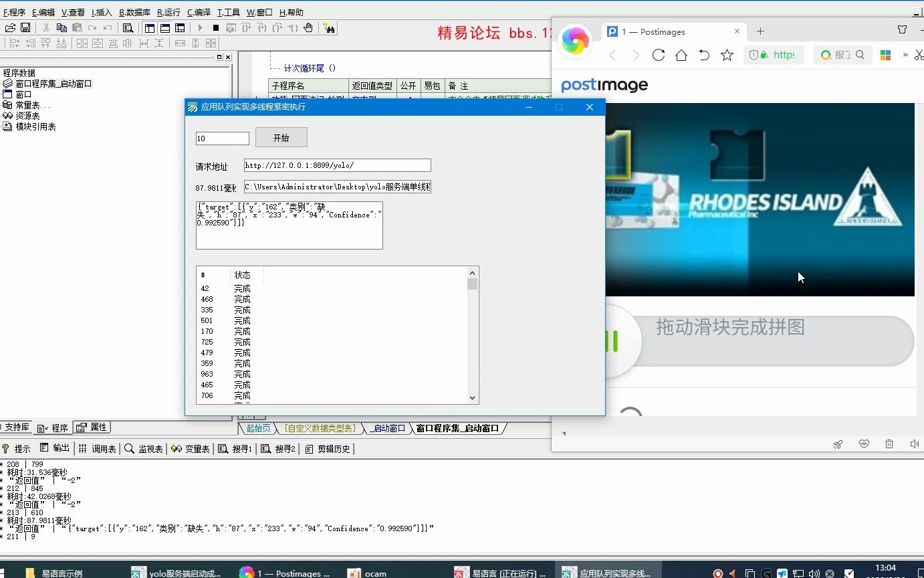Open the F.程序 menu

14,12
